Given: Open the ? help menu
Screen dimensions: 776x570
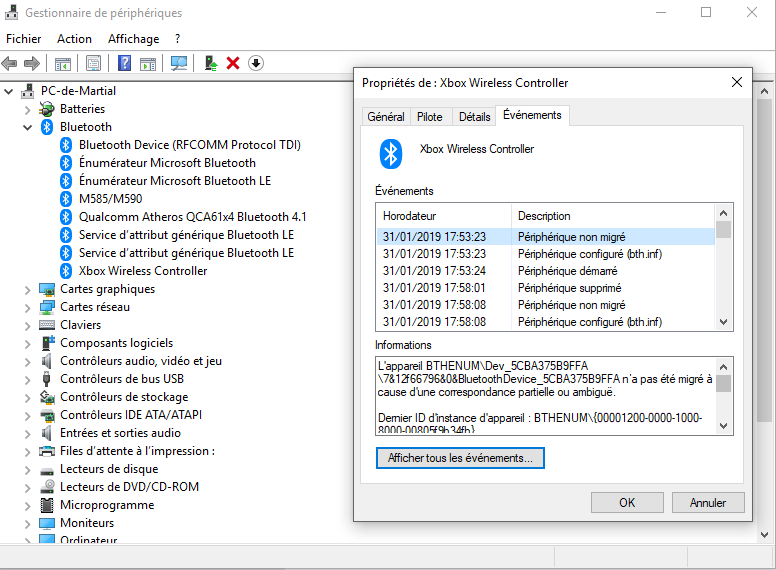Looking at the screenshot, I should pos(177,39).
